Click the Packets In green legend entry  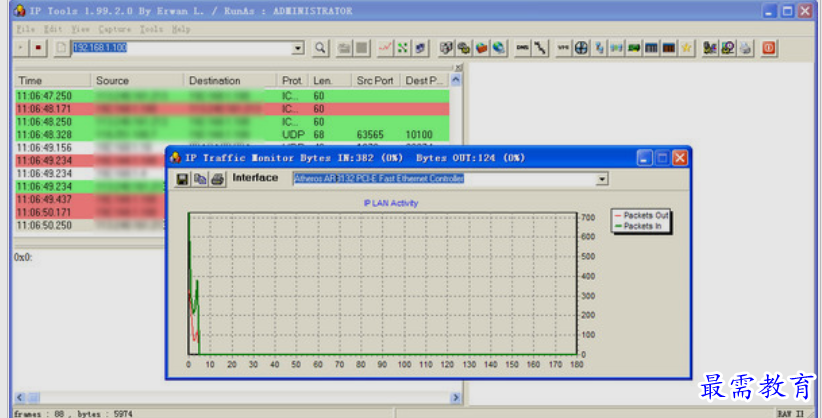638,226
